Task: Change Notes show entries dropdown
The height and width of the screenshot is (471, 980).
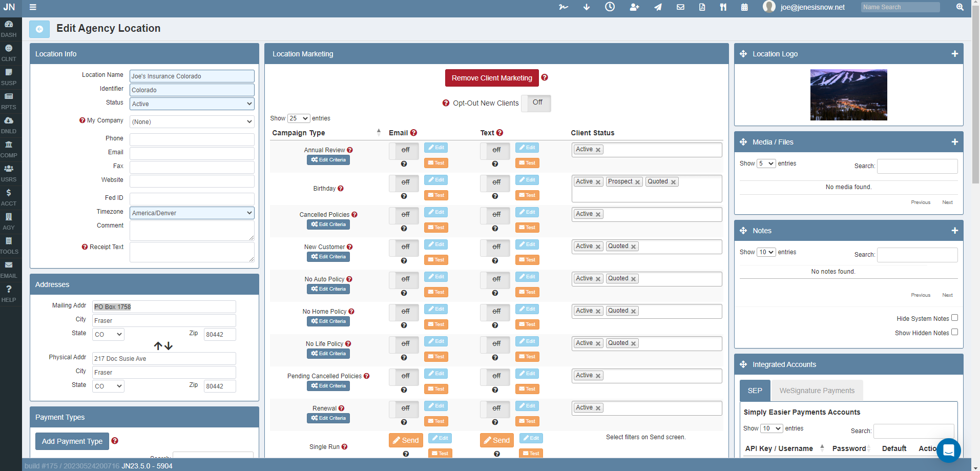Action: click(766, 252)
